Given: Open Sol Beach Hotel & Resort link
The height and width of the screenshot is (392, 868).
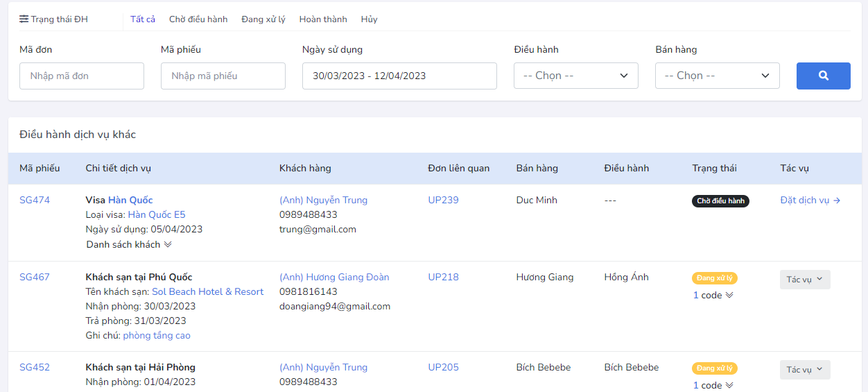Looking at the screenshot, I should (x=208, y=292).
